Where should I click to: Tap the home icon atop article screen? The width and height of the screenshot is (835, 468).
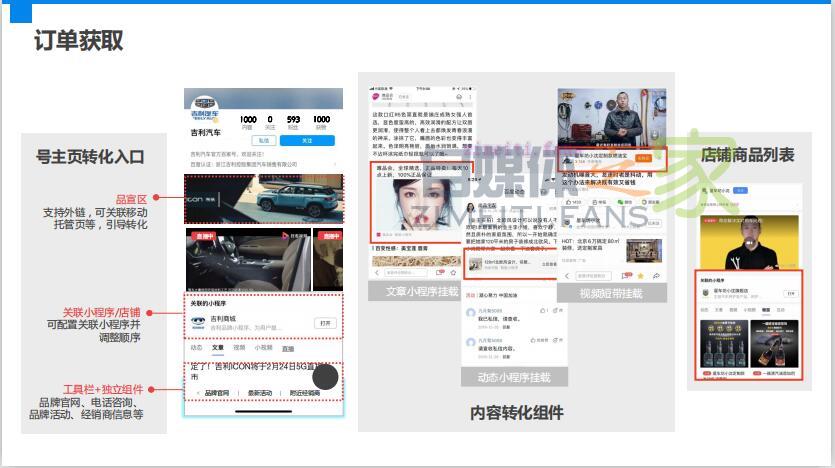[459, 97]
